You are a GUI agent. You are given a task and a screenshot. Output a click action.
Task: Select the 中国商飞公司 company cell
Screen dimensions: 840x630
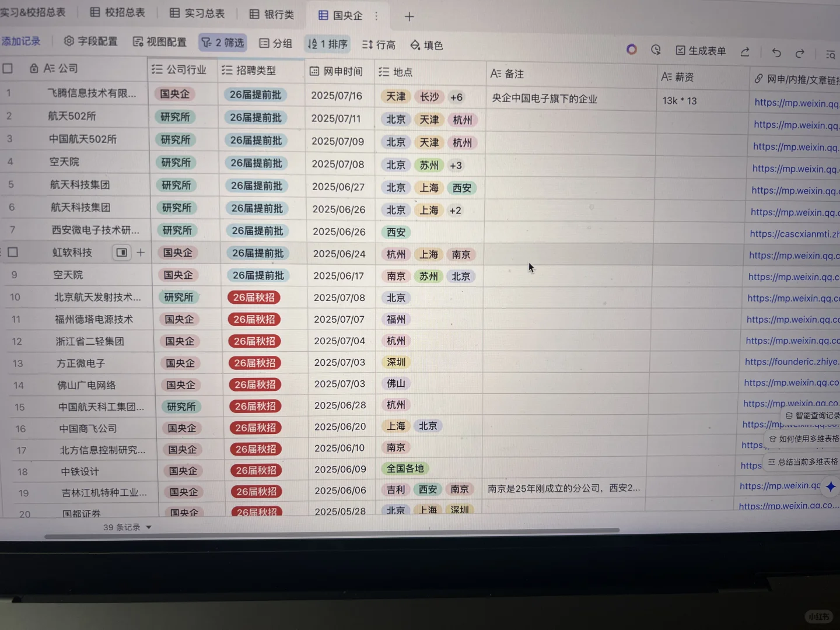pyautogui.click(x=88, y=428)
